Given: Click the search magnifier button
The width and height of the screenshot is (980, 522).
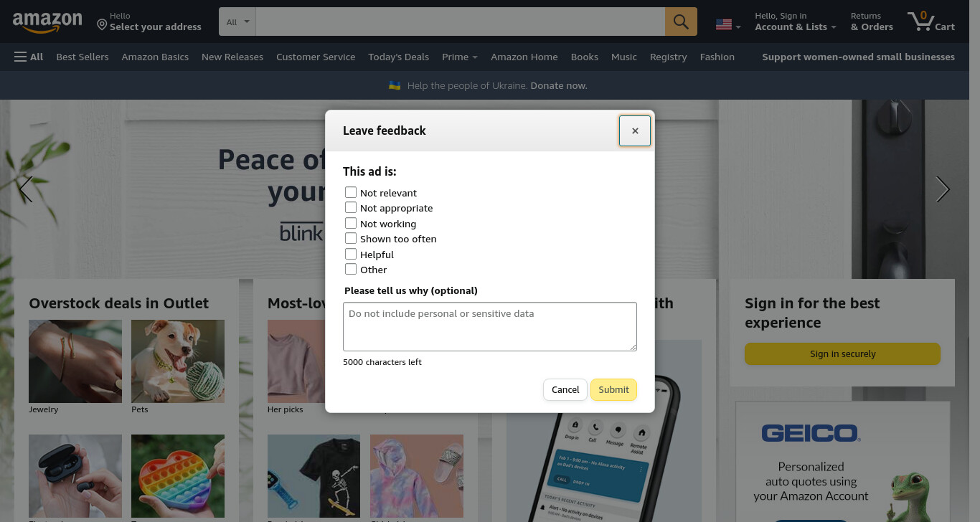Looking at the screenshot, I should [681, 22].
